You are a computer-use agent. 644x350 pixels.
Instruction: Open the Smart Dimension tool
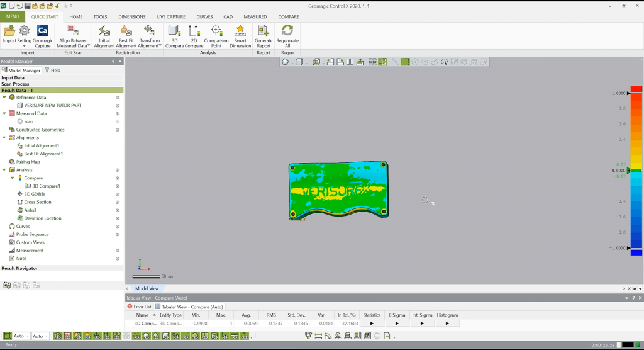pyautogui.click(x=240, y=36)
